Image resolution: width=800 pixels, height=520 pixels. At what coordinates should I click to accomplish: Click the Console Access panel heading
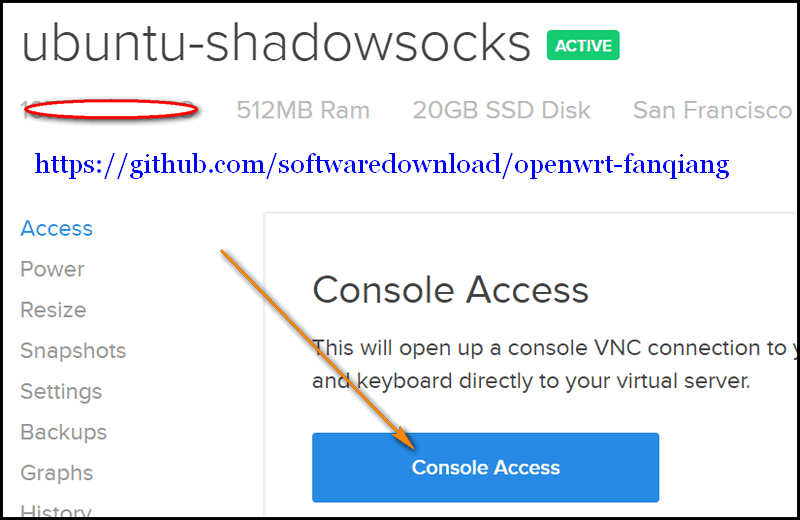click(450, 290)
